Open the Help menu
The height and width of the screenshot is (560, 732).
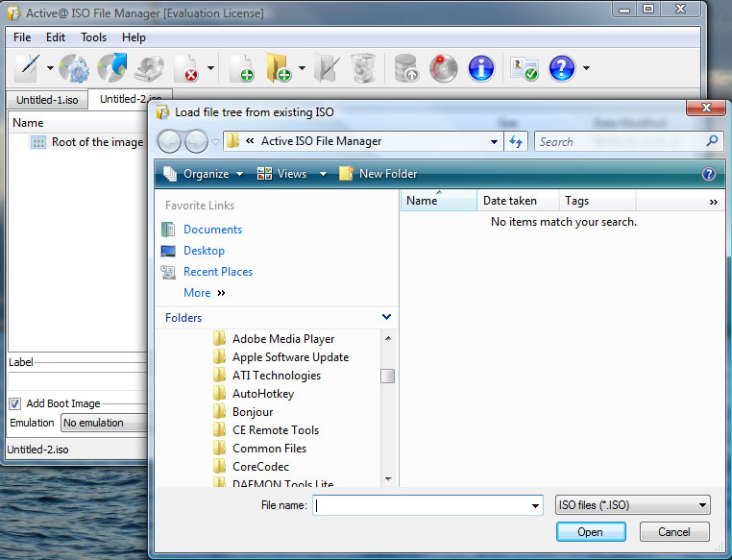click(x=134, y=37)
